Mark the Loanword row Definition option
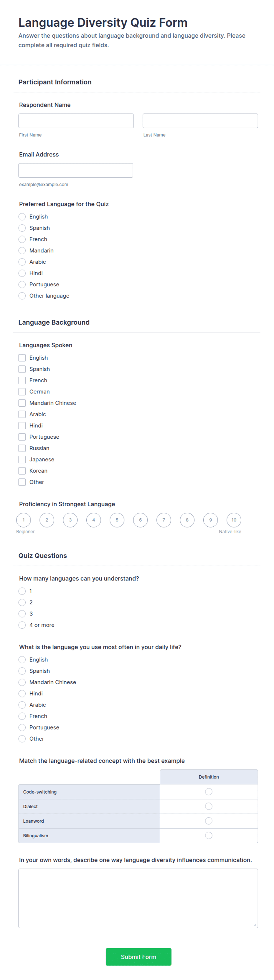 209,821
